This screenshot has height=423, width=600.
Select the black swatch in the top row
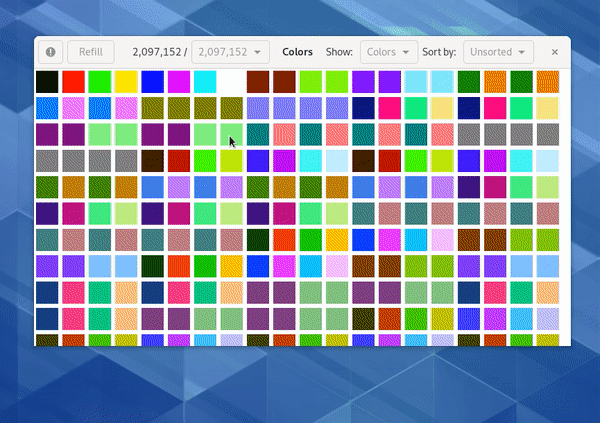[x=47, y=81]
